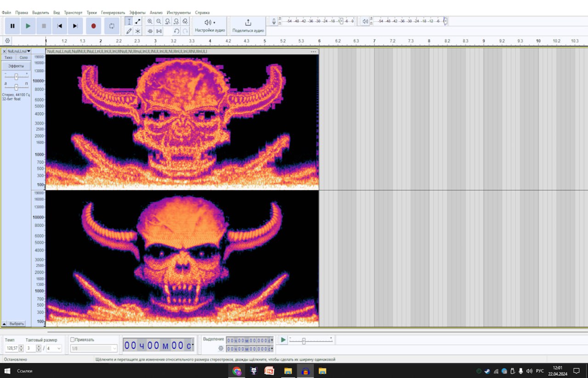Open the Справка menu
Image resolution: width=588 pixels, height=378 pixels.
[202, 12]
